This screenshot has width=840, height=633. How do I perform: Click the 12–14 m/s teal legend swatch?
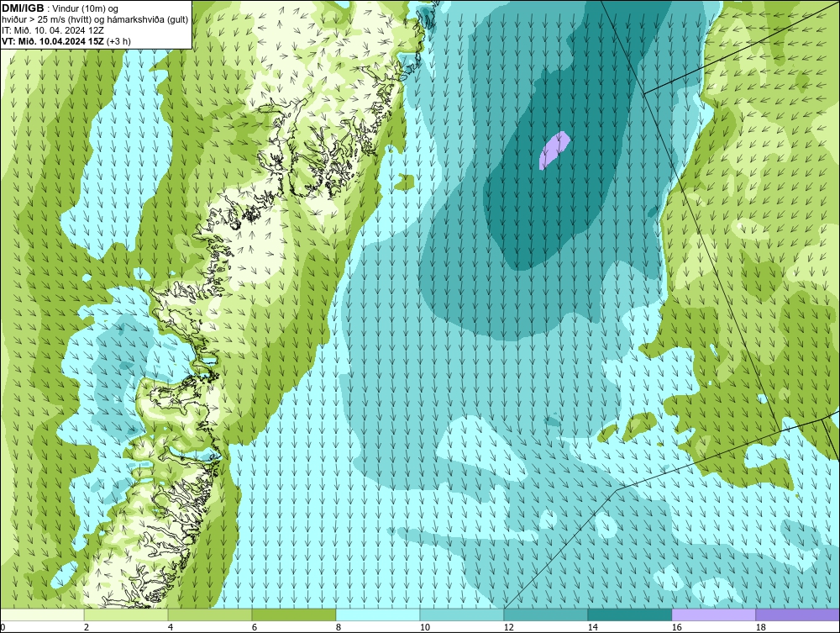pos(546,615)
